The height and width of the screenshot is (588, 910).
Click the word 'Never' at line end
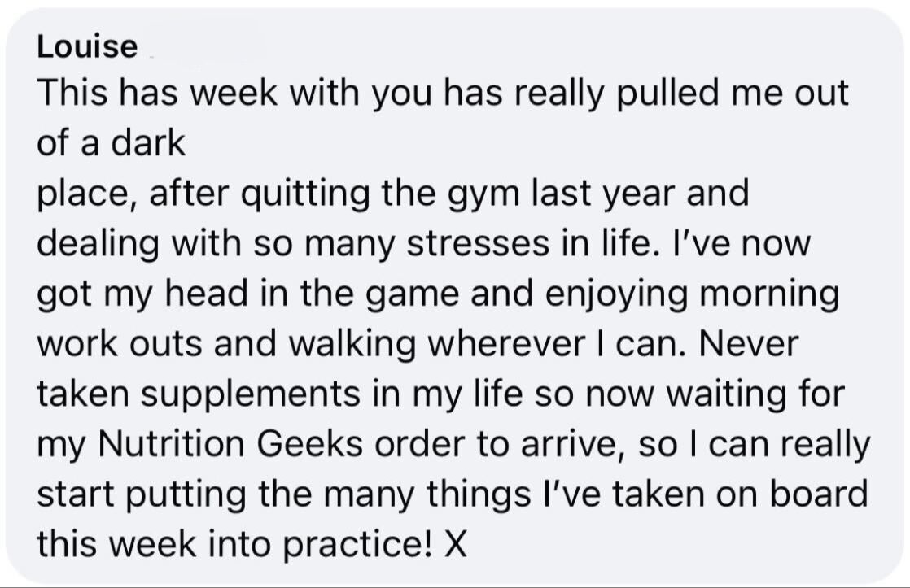(749, 344)
